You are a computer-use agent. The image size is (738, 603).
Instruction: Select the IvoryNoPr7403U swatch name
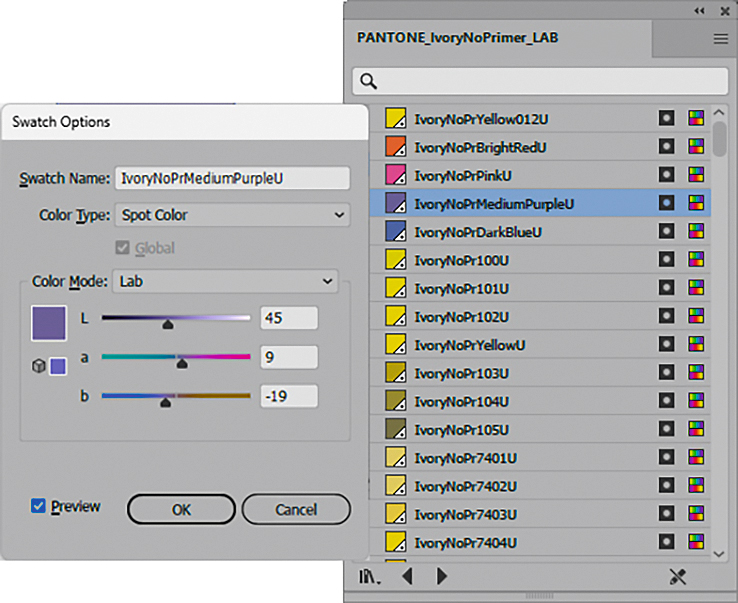465,515
